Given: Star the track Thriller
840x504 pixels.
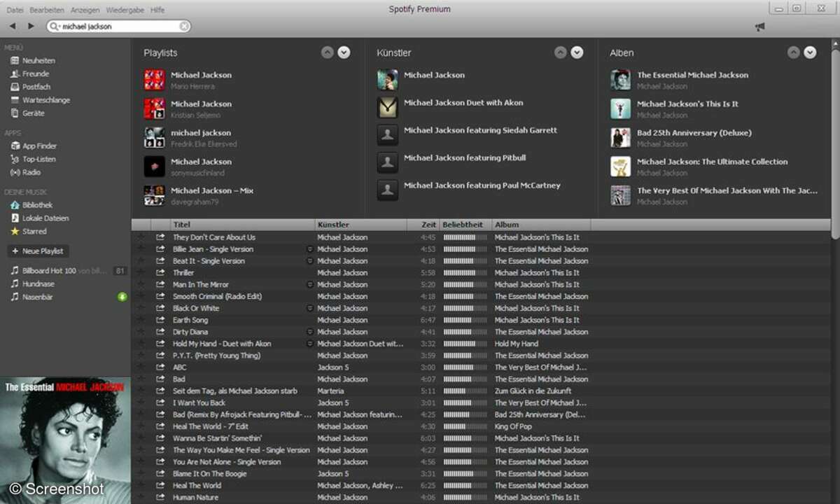Looking at the screenshot, I should [x=141, y=273].
